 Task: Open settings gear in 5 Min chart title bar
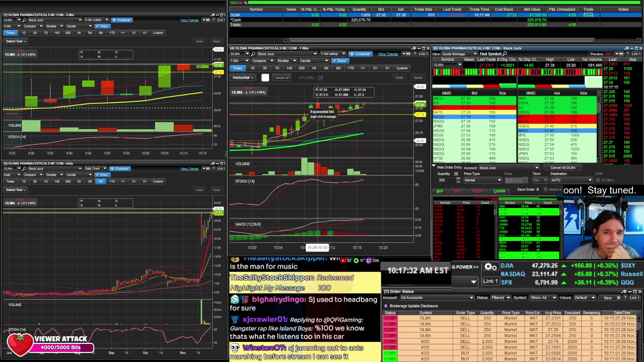point(213,15)
